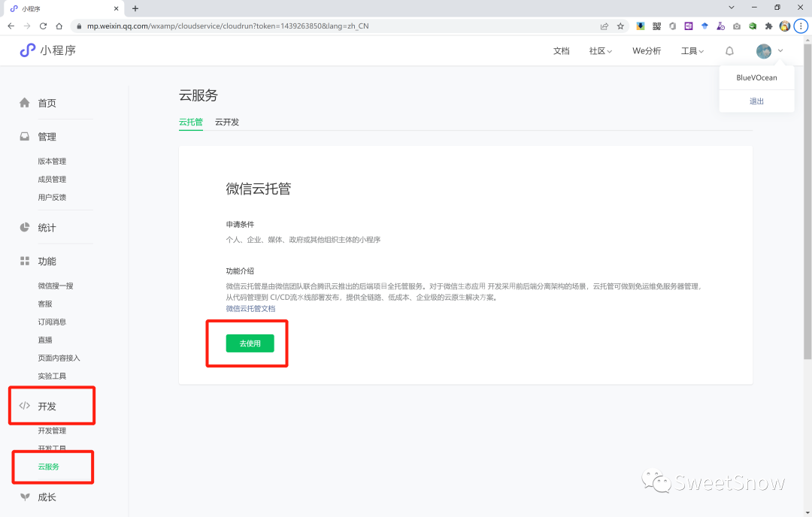Click the vertical page scrollbar

(807, 202)
